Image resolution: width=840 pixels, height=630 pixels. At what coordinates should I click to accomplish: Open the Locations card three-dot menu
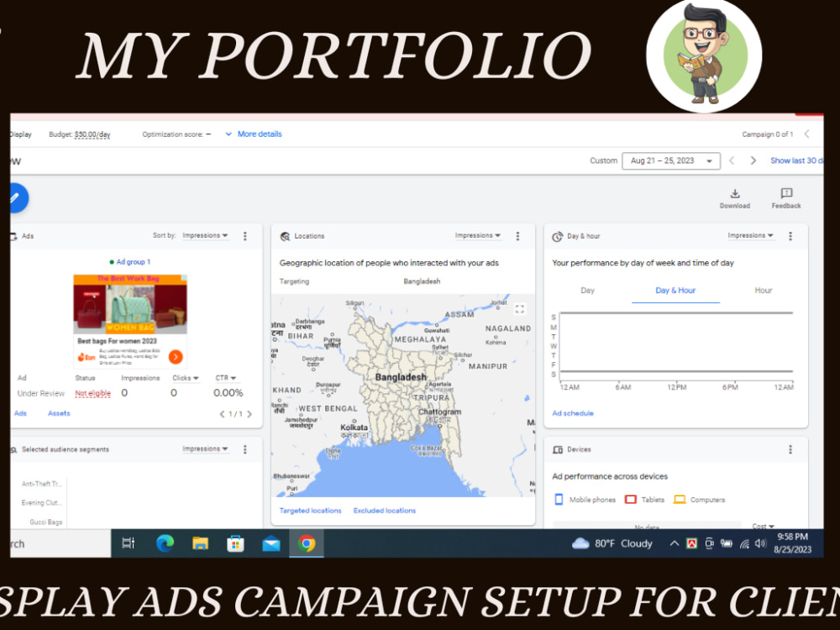[x=517, y=236]
